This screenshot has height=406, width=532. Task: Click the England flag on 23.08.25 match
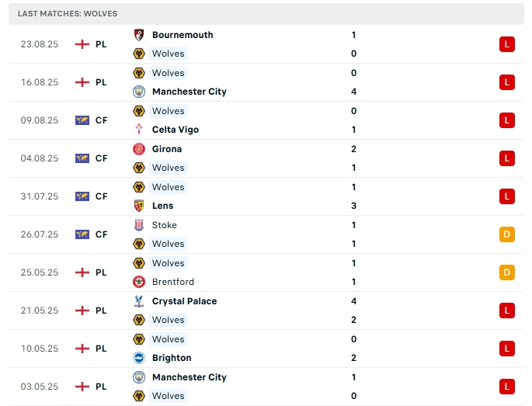82,44
